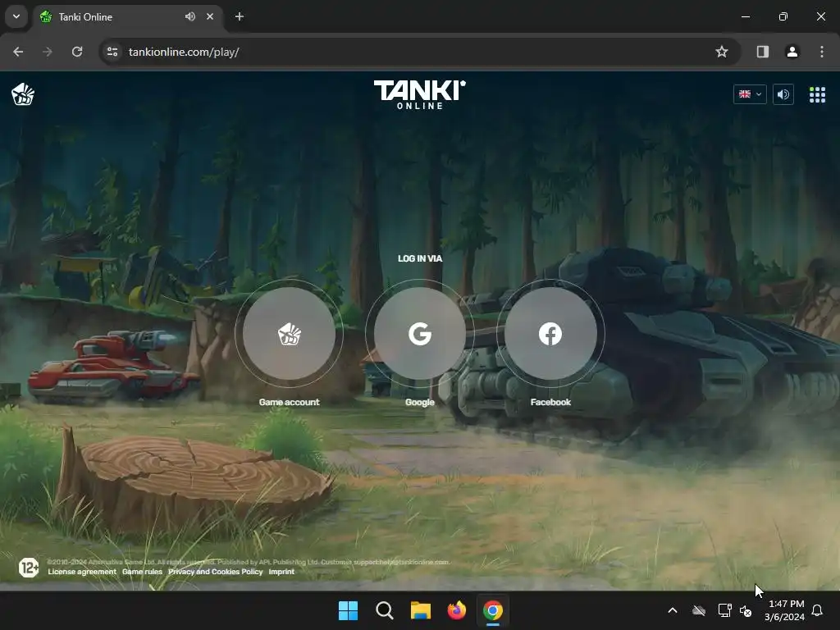Screen dimensions: 840x630
Task: Click the Tanki fist logo top-left
Action: (23, 94)
